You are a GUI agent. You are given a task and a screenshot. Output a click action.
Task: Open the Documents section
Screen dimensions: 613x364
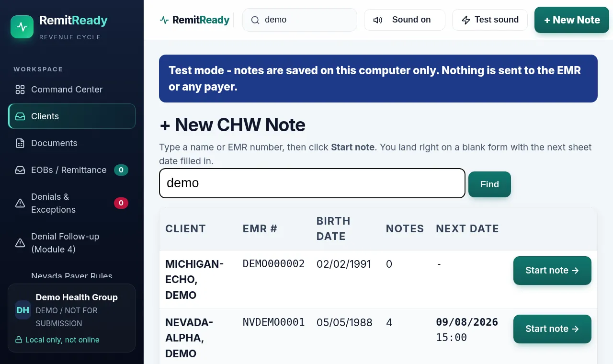(x=72, y=143)
